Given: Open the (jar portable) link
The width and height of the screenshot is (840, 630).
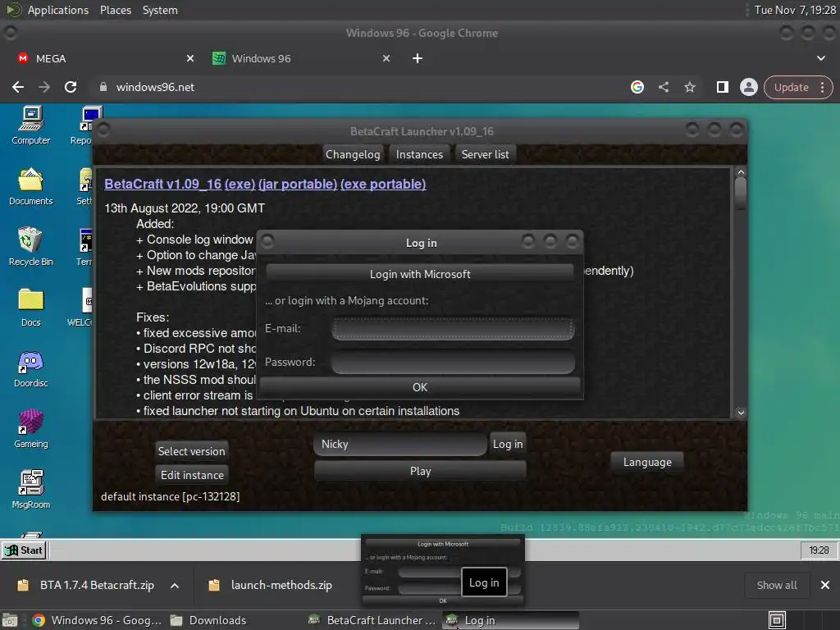Looking at the screenshot, I should pyautogui.click(x=298, y=185).
